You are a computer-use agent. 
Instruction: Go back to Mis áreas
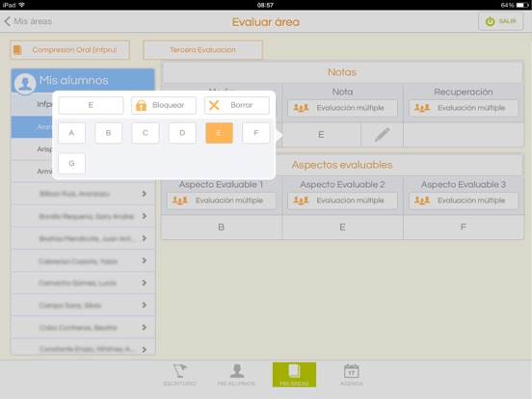(28, 21)
